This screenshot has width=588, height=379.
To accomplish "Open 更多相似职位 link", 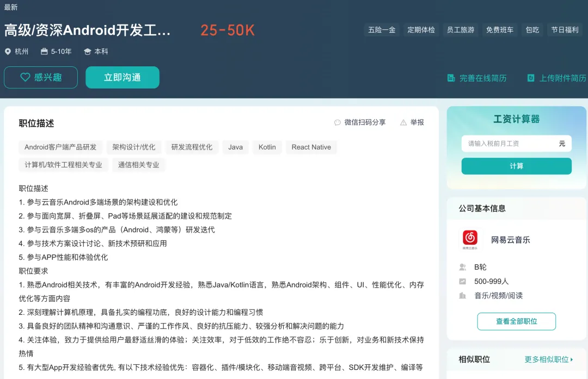I will click(x=547, y=359).
